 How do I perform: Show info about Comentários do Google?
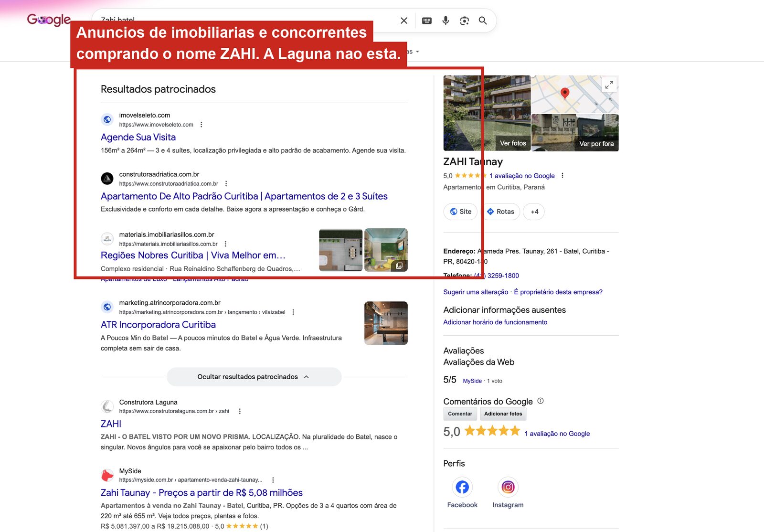pyautogui.click(x=541, y=401)
